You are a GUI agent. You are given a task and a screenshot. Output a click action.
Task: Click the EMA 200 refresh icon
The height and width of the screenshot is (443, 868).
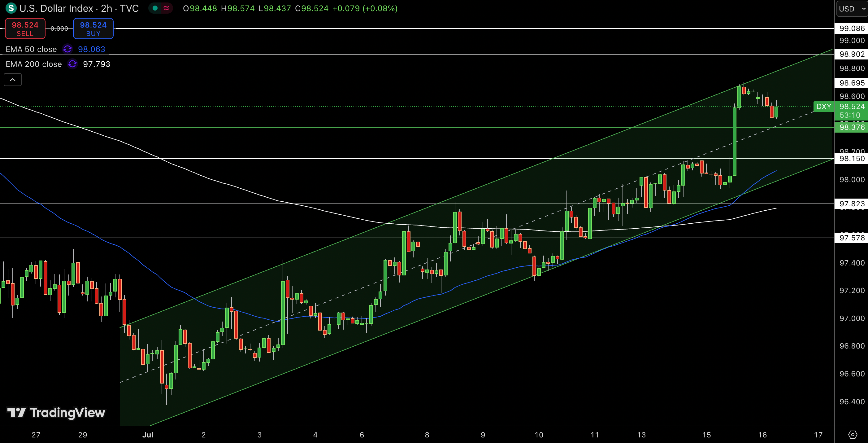click(72, 64)
